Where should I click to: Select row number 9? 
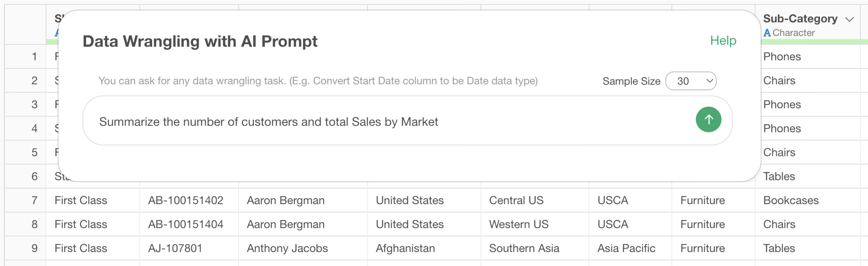(x=34, y=248)
